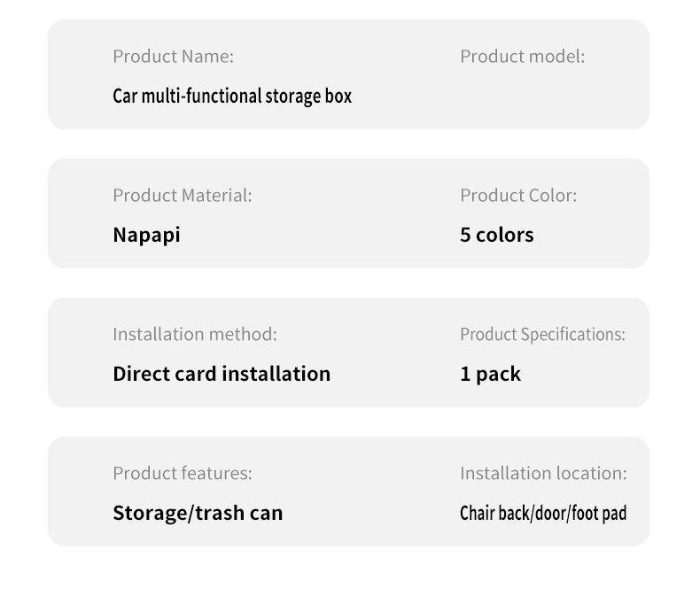Click the "Product Material:" label
The width and height of the screenshot is (700, 612).
[x=182, y=196]
